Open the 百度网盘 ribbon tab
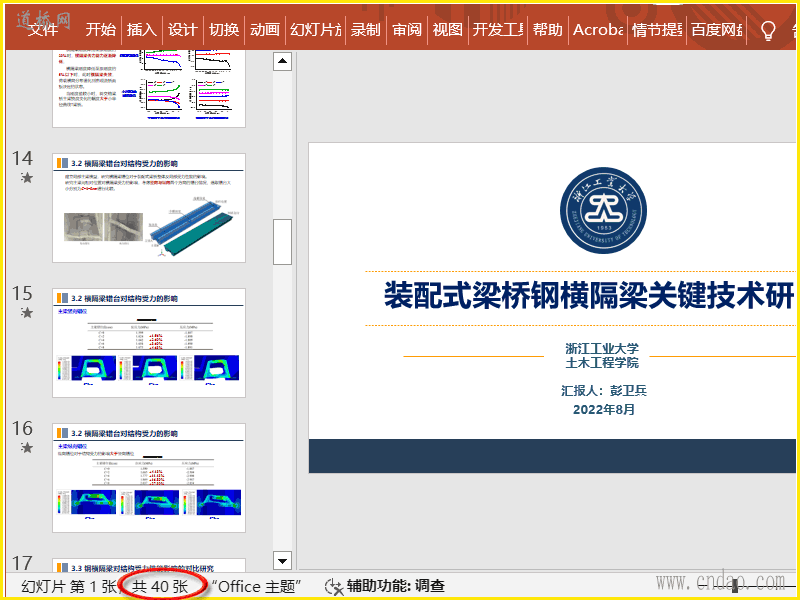 click(x=717, y=30)
